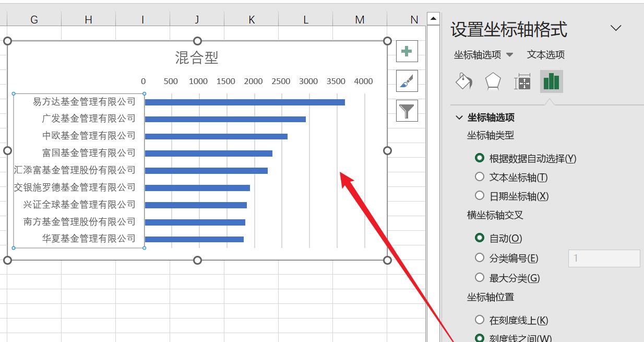Select the bar for 华夏基金管理有限公司
This screenshot has width=644, height=342.
coord(194,239)
